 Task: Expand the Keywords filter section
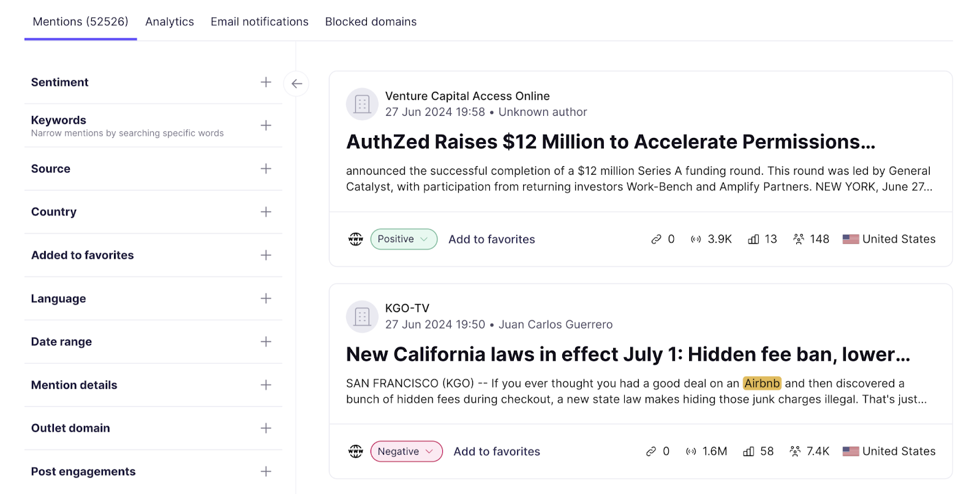coord(266,125)
